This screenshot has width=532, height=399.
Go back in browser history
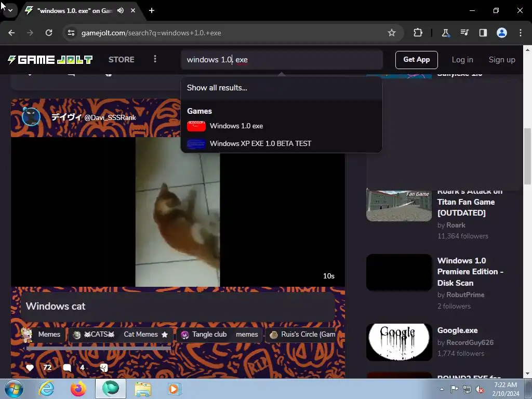click(x=11, y=33)
